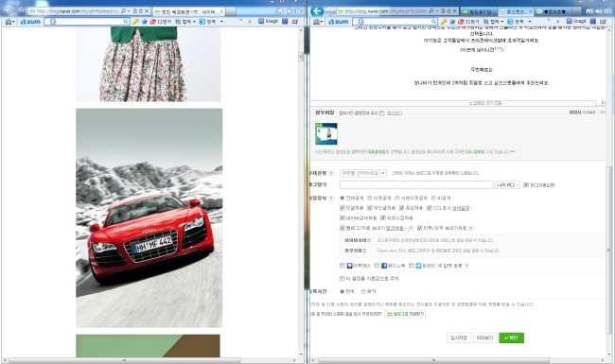
Task: Open the address bar search dropdown in left browser
Action: pyautogui.click(x=129, y=11)
